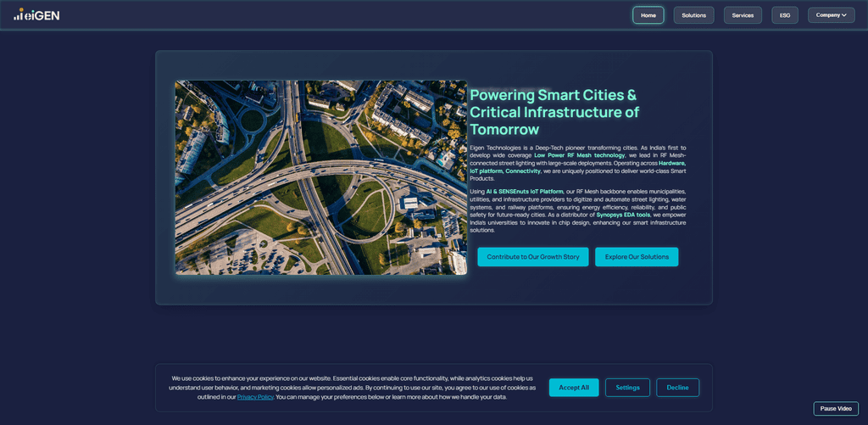This screenshot has height=425, width=868.
Task: Open cookie Settings
Action: (x=628, y=388)
